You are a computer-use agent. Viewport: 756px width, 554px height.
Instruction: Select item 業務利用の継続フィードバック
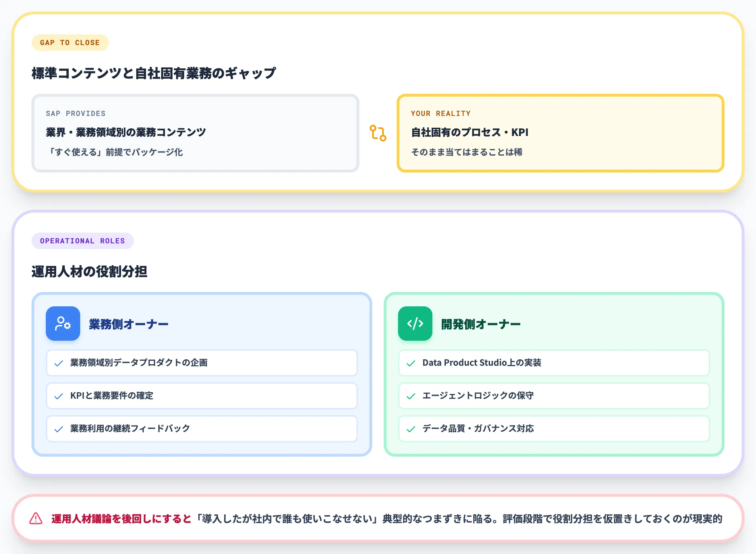[x=202, y=429]
